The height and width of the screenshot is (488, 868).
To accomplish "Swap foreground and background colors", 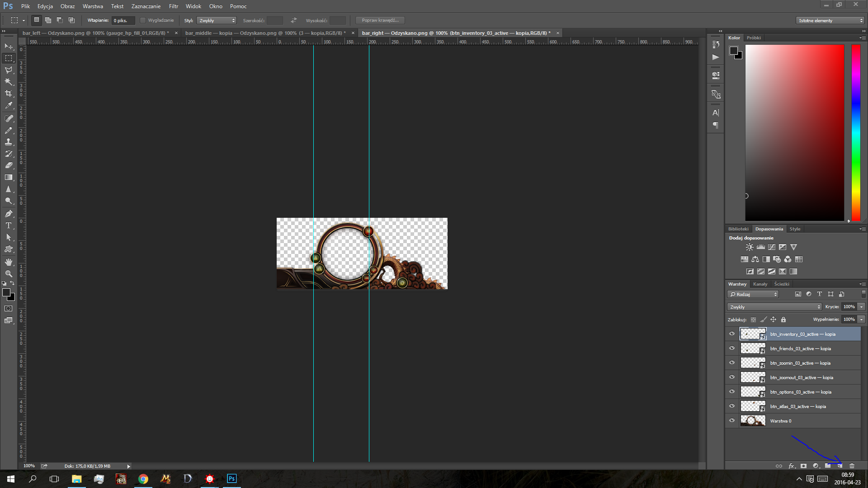I will [x=12, y=283].
